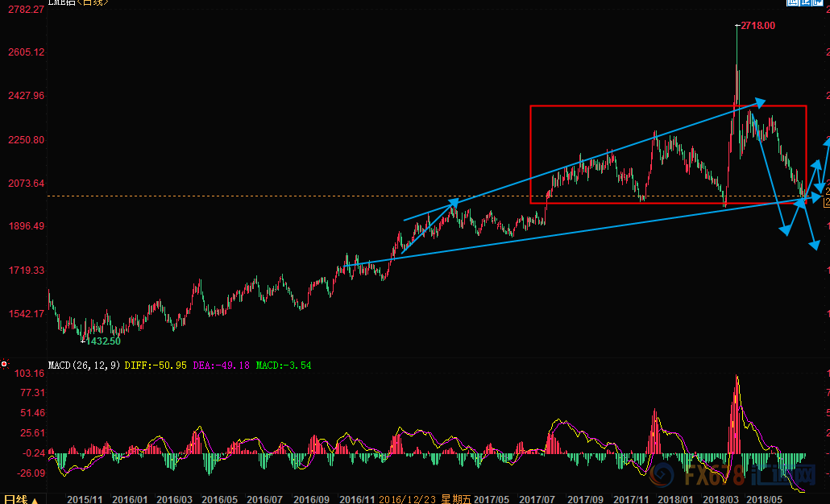
Task: Select the DEA:-49.18 readout
Action: [x=222, y=366]
